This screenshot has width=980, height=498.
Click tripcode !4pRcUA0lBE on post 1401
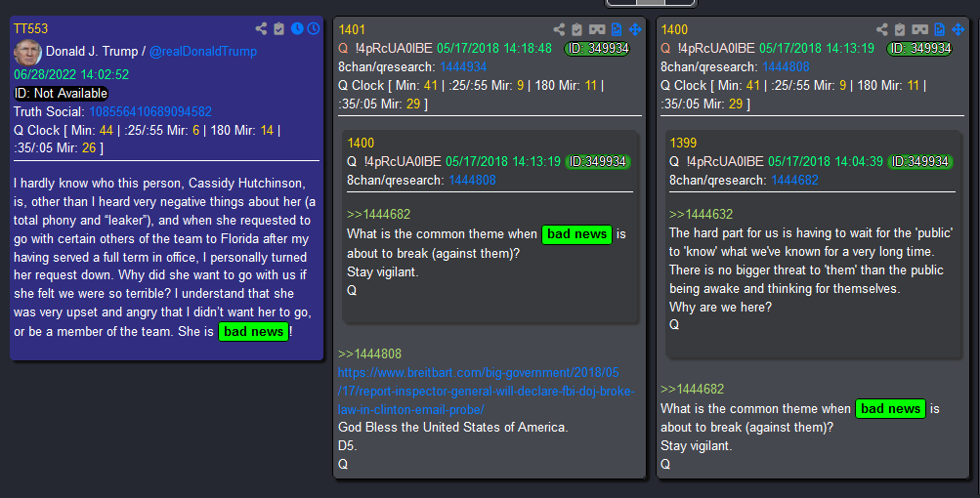pyautogui.click(x=394, y=48)
